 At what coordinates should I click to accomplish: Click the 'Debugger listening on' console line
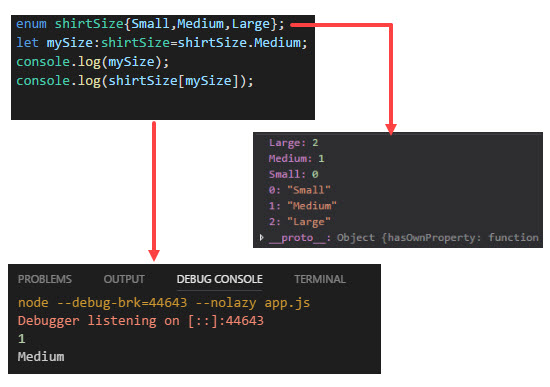(141, 321)
